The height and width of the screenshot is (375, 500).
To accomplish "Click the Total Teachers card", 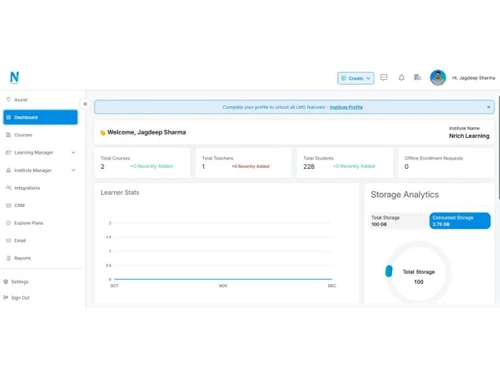I will click(x=244, y=163).
